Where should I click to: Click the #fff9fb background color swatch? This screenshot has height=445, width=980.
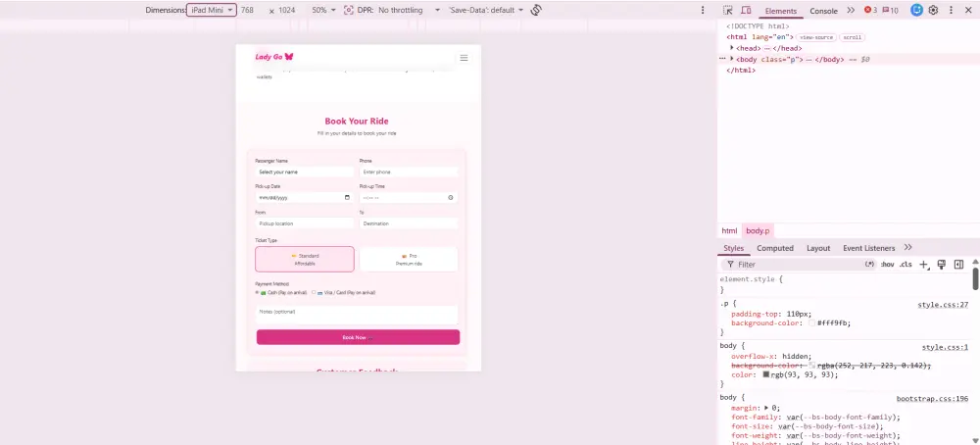(x=811, y=323)
